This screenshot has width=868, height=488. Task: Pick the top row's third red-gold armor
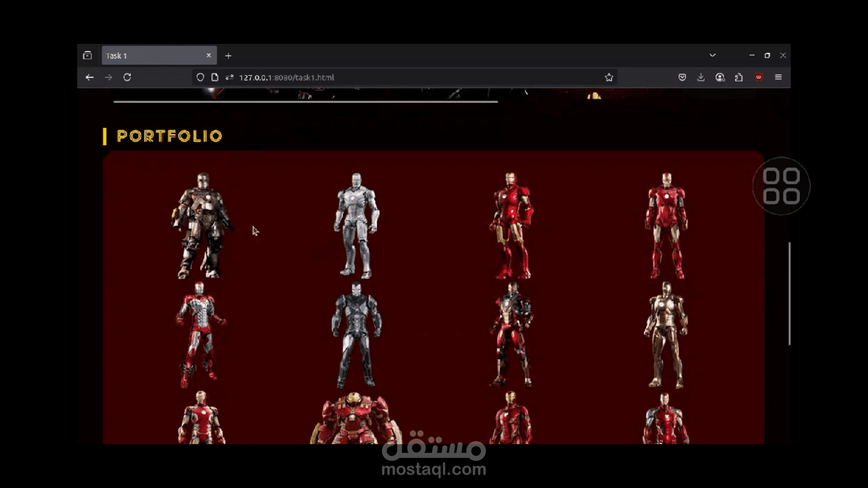511,226
